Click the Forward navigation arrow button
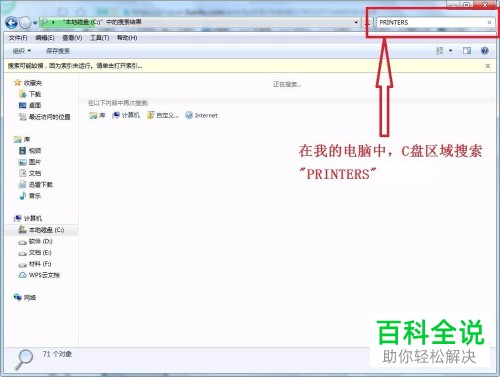 pyautogui.click(x=25, y=23)
